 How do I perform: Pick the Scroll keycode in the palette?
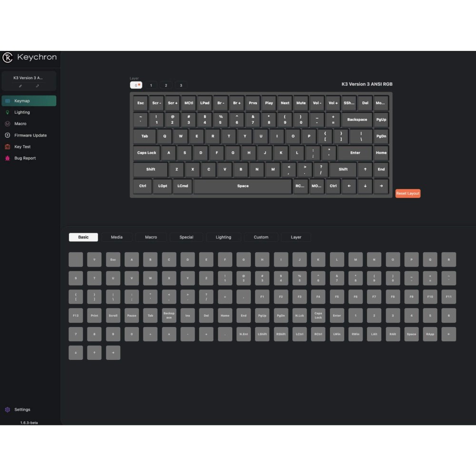coord(113,316)
